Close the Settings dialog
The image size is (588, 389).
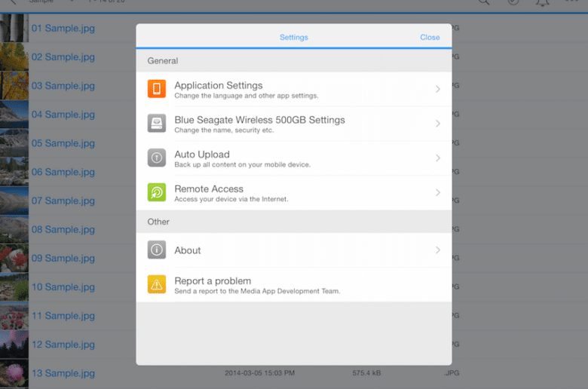tap(430, 37)
